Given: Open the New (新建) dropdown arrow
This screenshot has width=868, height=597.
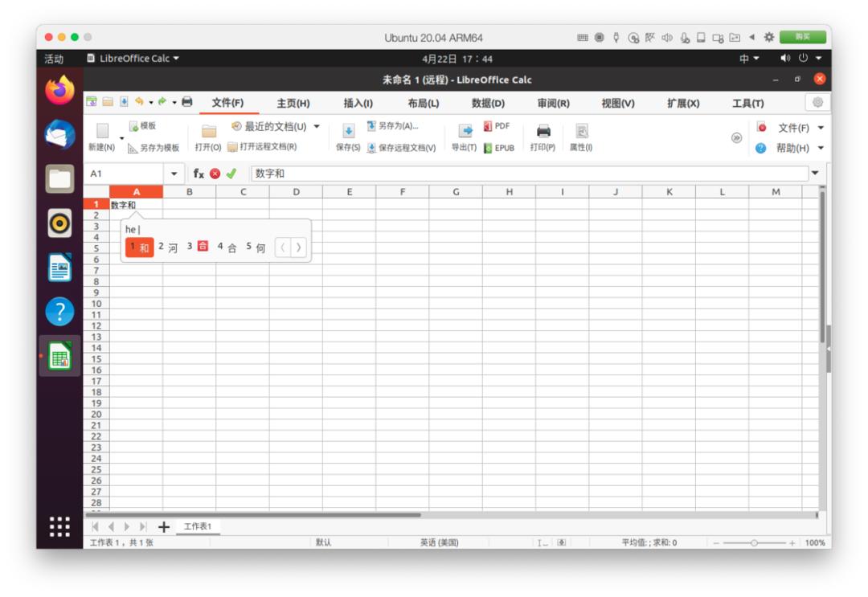Looking at the screenshot, I should point(122,138).
